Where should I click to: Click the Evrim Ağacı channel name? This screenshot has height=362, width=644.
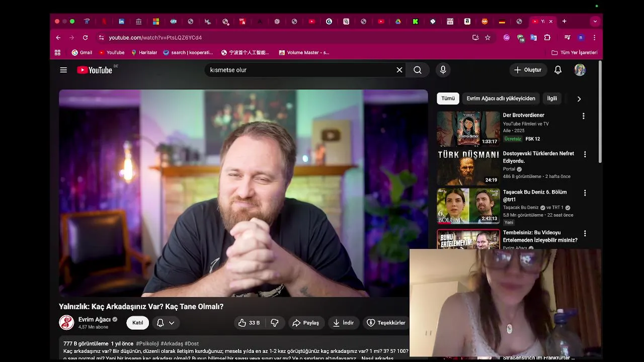95,319
